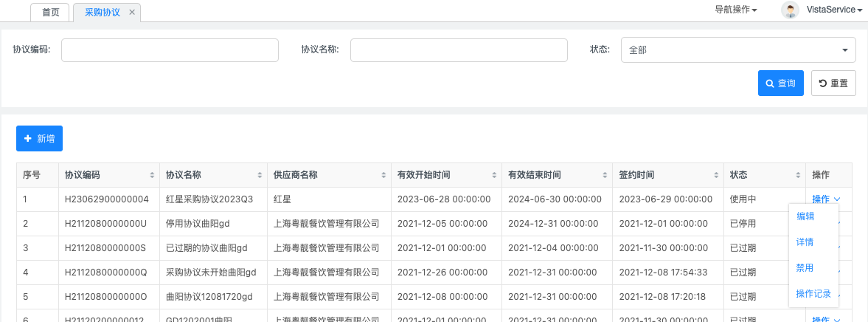Close the 采购协议 tab
The image size is (868, 322).
pyautogui.click(x=132, y=12)
